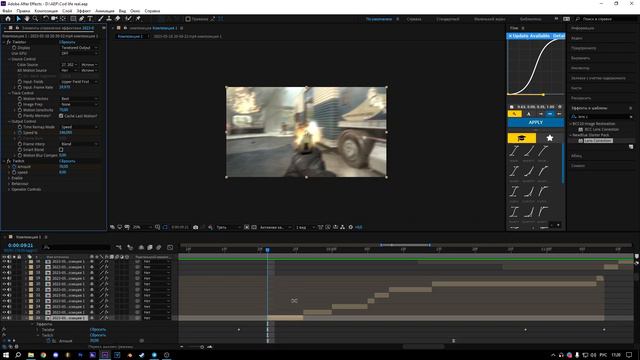Open Эффект menu
The image size is (640, 360).
[x=84, y=11]
